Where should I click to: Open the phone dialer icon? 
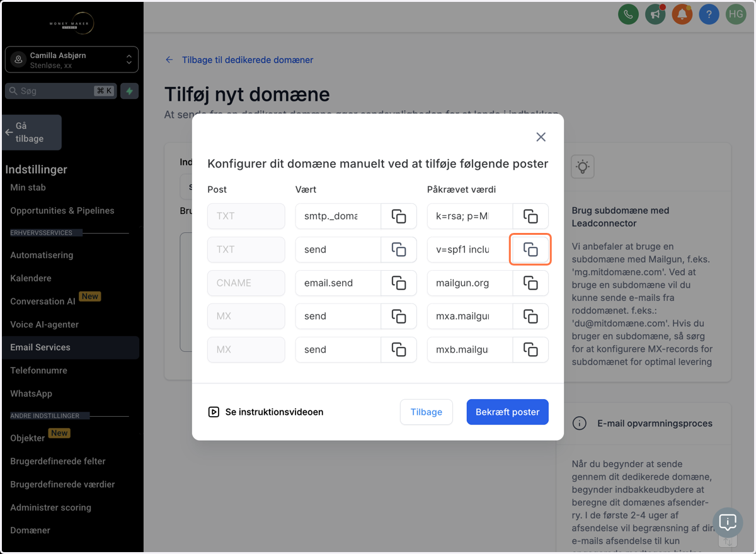[629, 14]
